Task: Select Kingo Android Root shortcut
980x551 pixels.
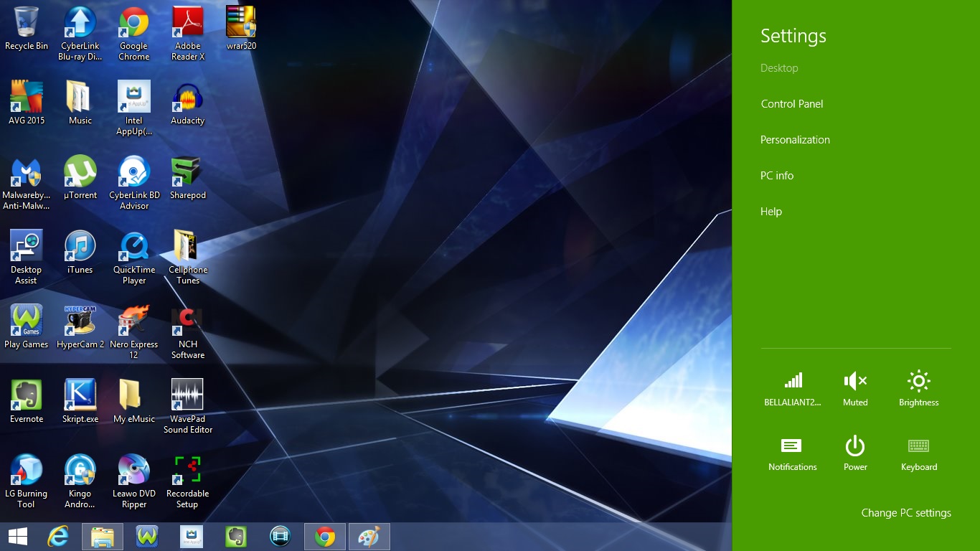Action: pyautogui.click(x=80, y=481)
